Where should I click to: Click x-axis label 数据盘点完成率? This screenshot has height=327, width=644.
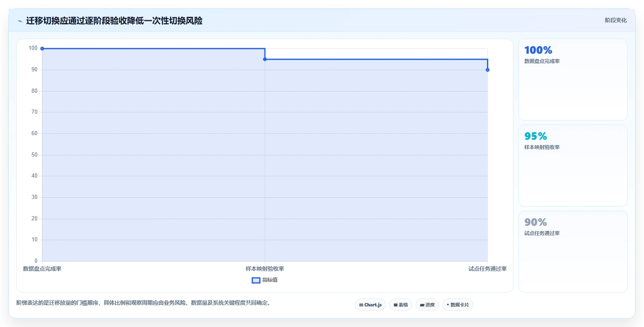(42, 269)
